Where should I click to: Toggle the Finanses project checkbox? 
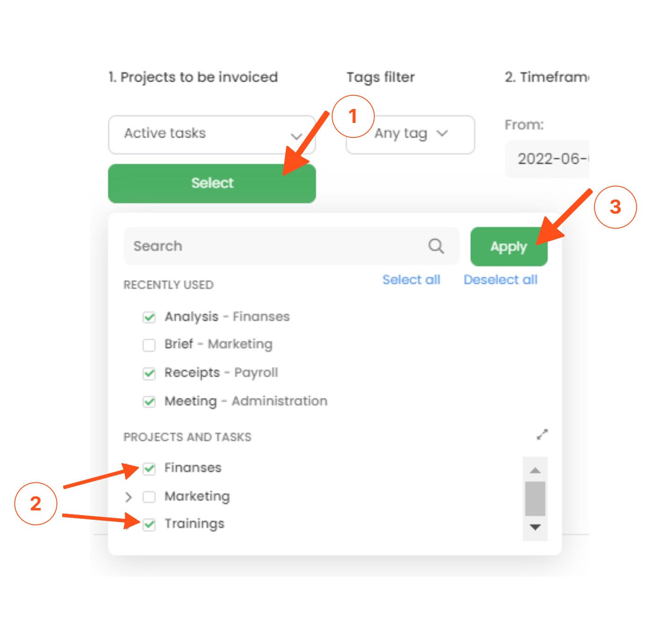pyautogui.click(x=149, y=468)
